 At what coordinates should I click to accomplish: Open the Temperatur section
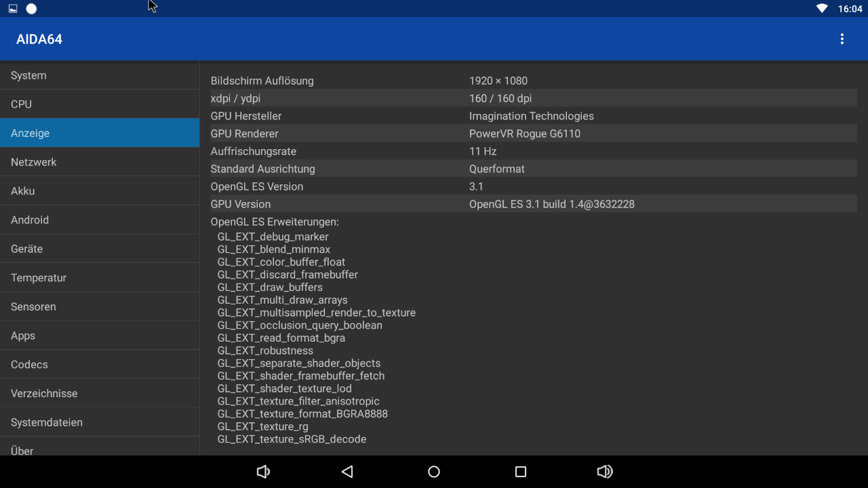pos(100,278)
